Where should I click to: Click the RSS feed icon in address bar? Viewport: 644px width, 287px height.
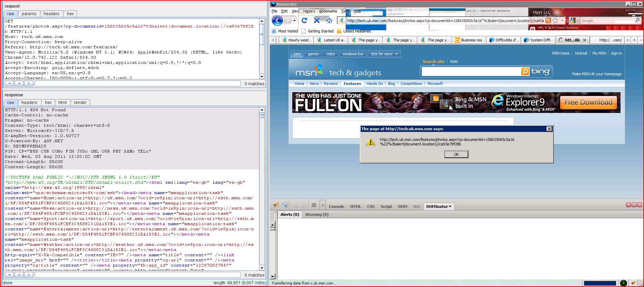[548, 21]
